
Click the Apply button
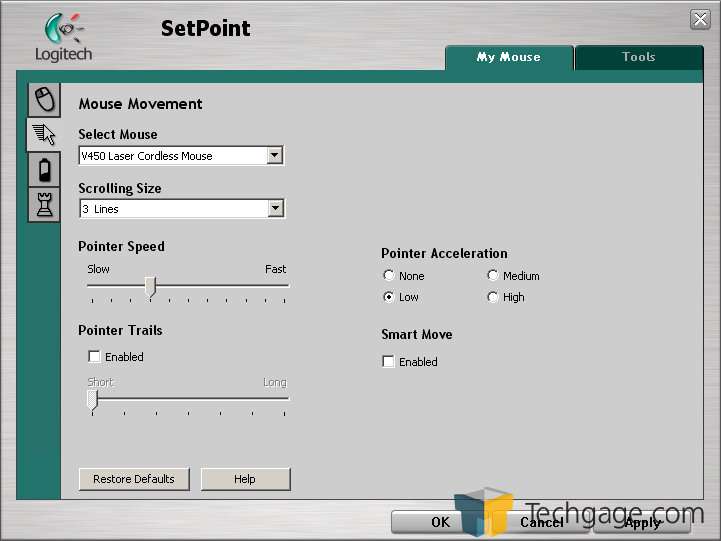(x=642, y=522)
